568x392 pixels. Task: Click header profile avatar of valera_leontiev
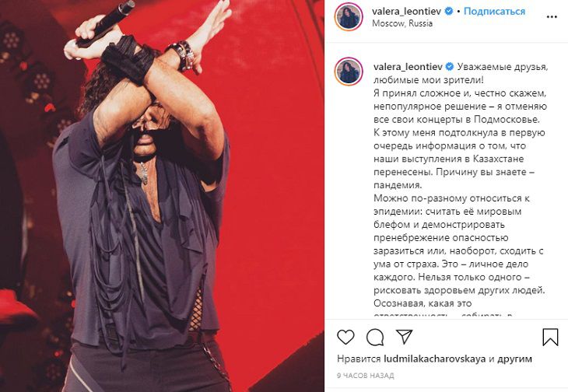coord(349,16)
